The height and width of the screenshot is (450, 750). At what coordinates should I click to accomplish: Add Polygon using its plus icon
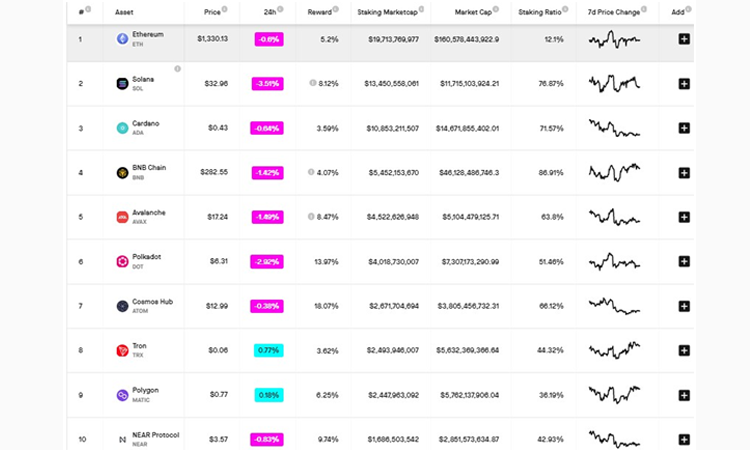(684, 395)
